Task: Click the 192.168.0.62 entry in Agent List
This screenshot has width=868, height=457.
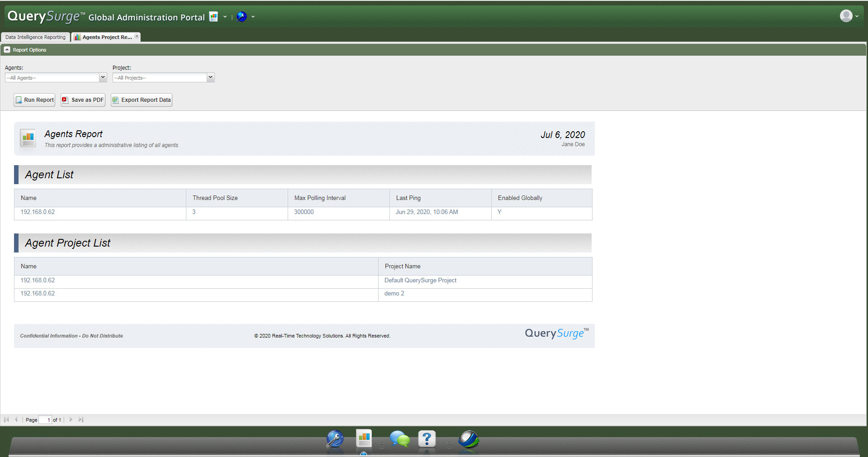Action: pyautogui.click(x=38, y=212)
